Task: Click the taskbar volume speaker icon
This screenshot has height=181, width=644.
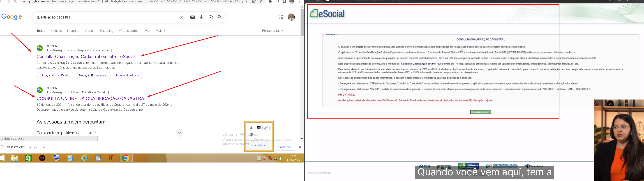Action: tap(281, 158)
